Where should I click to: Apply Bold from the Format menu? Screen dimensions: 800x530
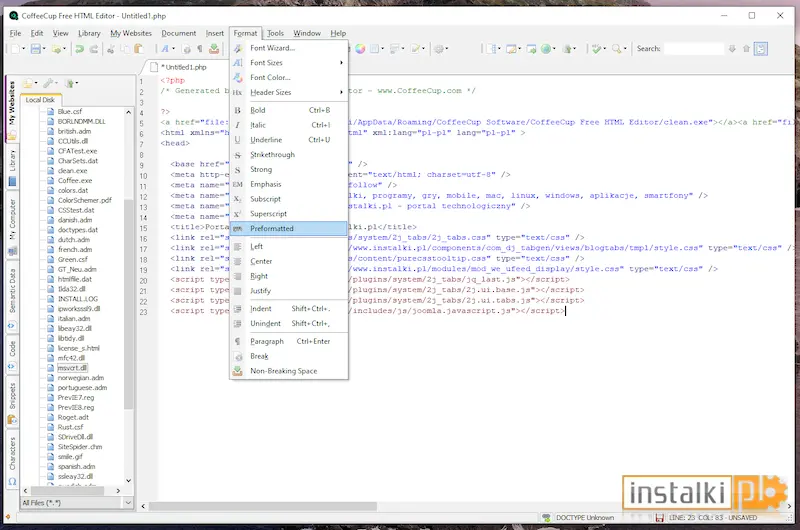(x=289, y=110)
